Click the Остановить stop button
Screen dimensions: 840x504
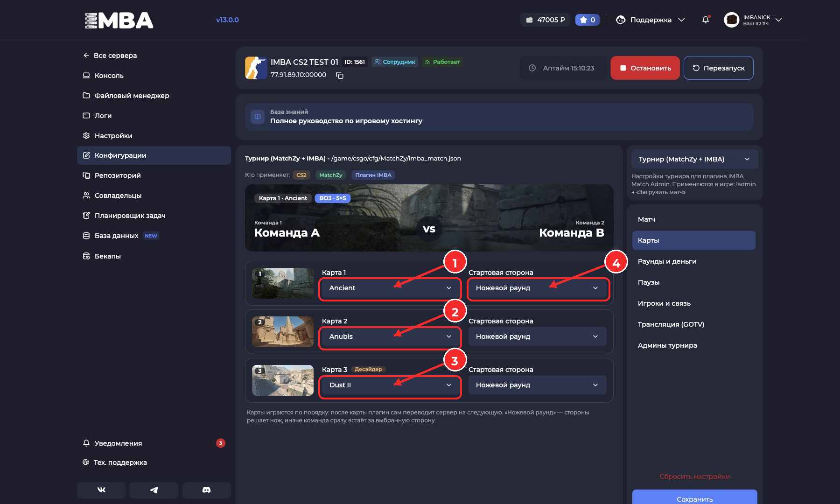pos(645,68)
